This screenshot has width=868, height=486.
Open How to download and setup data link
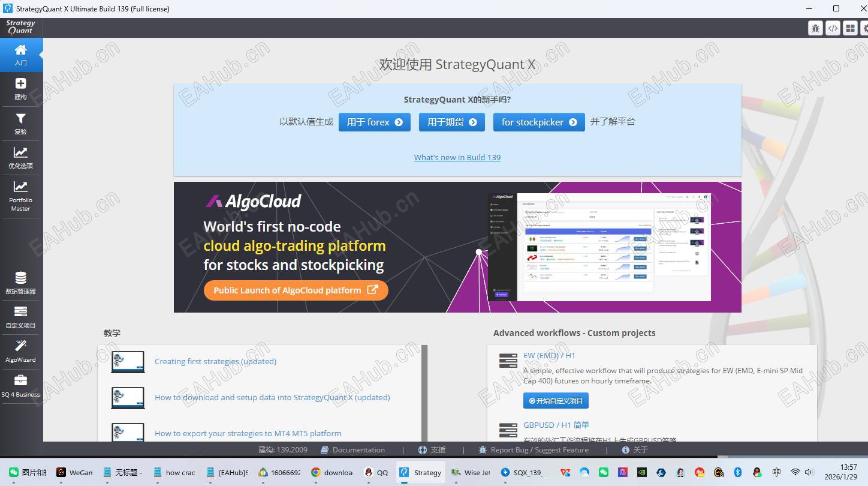(x=273, y=397)
